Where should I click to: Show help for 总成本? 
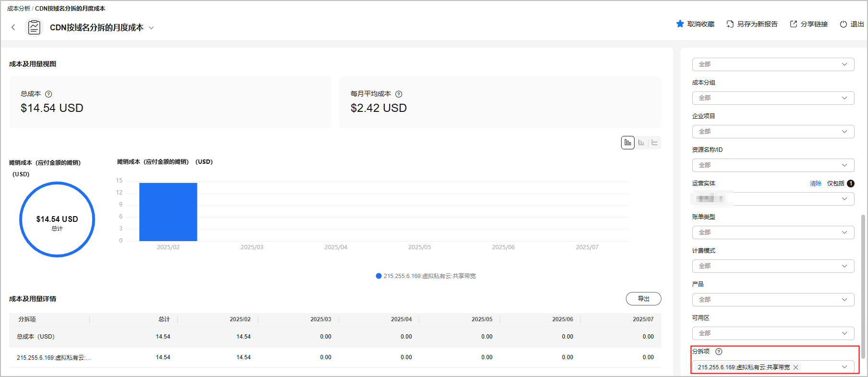tap(49, 94)
